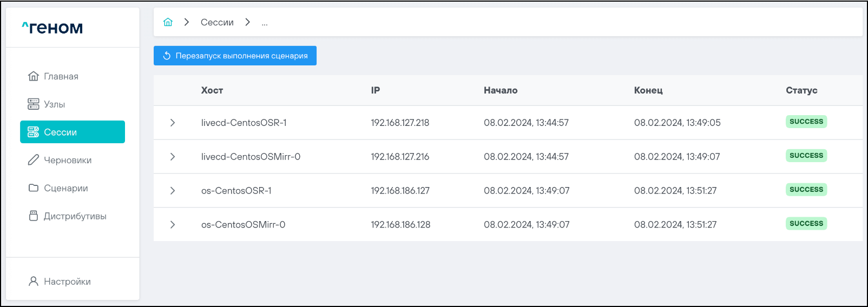Click the breadcrumb ellipsis item

(265, 23)
